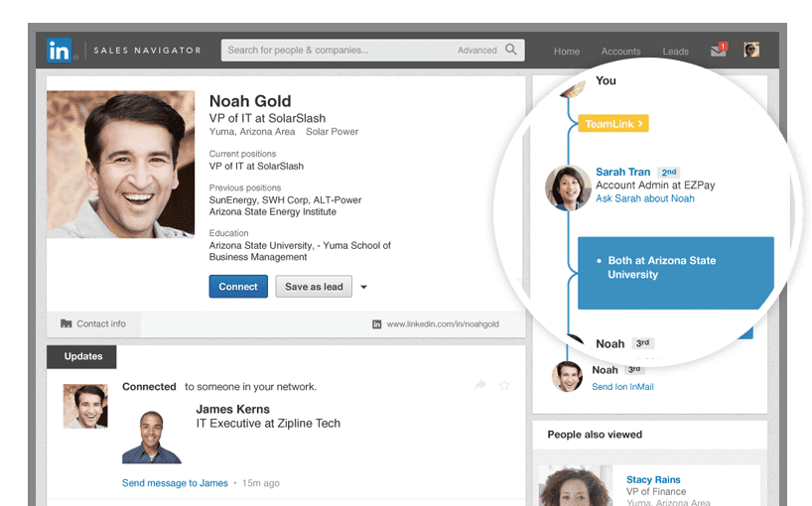The image size is (812, 506).
Task: Click the LinkedIn logo icon
Action: 60,50
